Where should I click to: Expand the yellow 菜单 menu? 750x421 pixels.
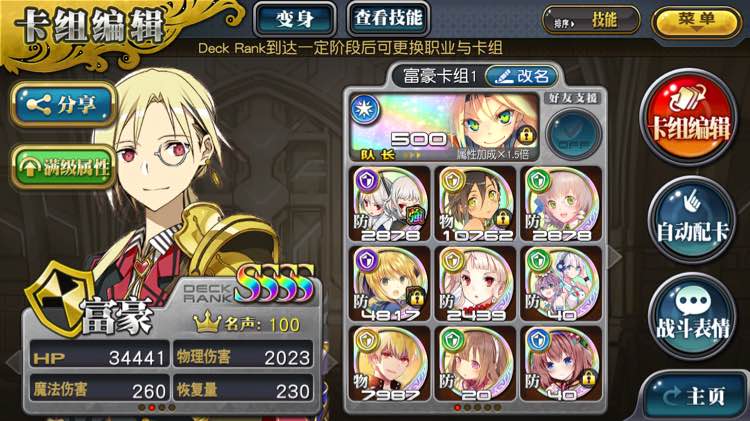pos(696,22)
